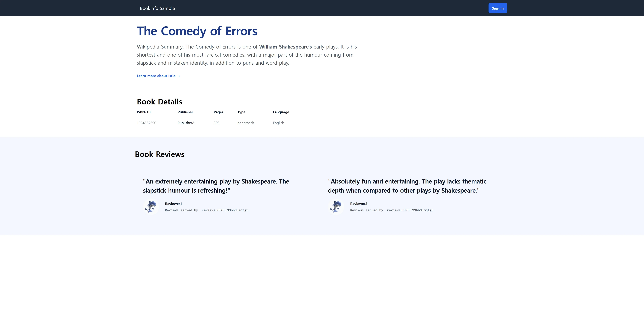Click served-by text under Reviewer2
The height and width of the screenshot is (320, 644).
[391, 210]
